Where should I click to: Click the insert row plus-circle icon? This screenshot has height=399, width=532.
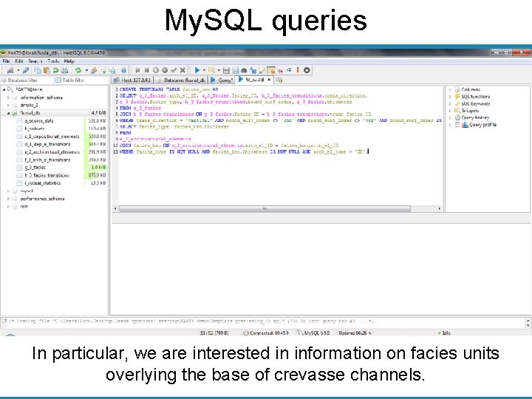(156, 70)
